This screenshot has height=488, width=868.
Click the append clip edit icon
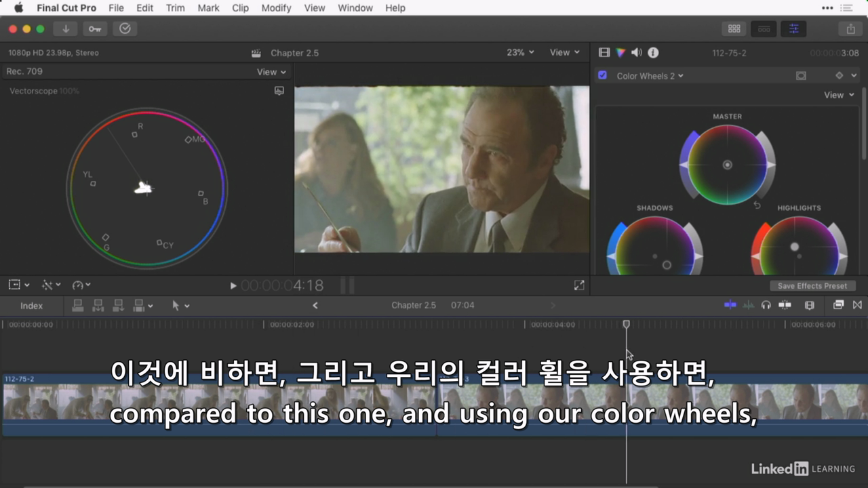118,306
